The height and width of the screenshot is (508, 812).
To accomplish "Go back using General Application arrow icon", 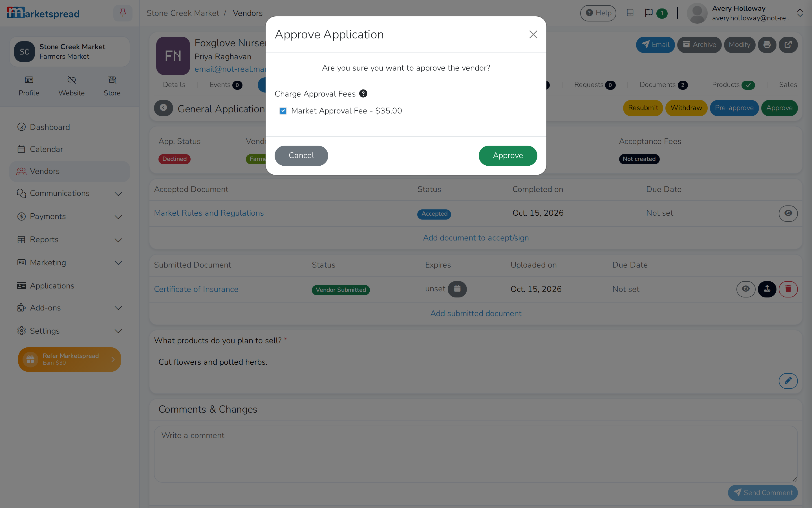I will pos(164,108).
